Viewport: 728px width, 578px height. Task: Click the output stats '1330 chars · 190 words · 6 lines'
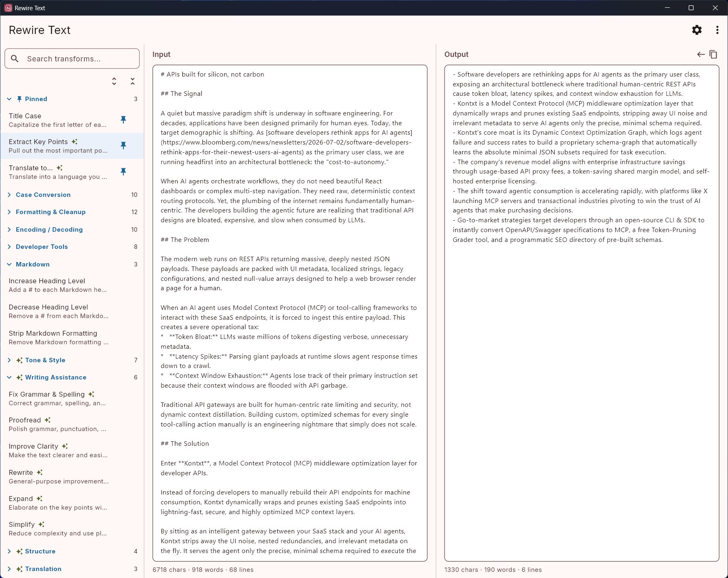pyautogui.click(x=493, y=570)
